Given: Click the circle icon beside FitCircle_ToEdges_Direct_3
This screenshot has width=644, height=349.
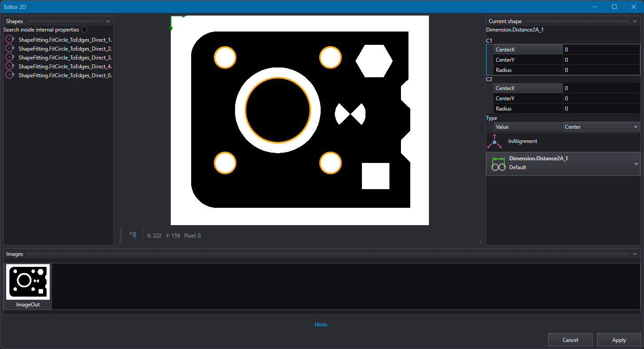Looking at the screenshot, I should tap(10, 57).
